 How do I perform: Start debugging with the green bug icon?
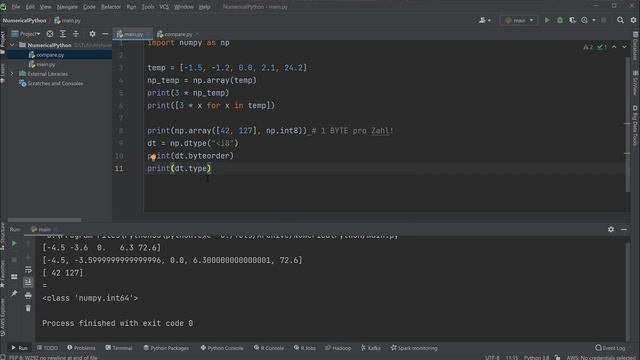(x=560, y=20)
